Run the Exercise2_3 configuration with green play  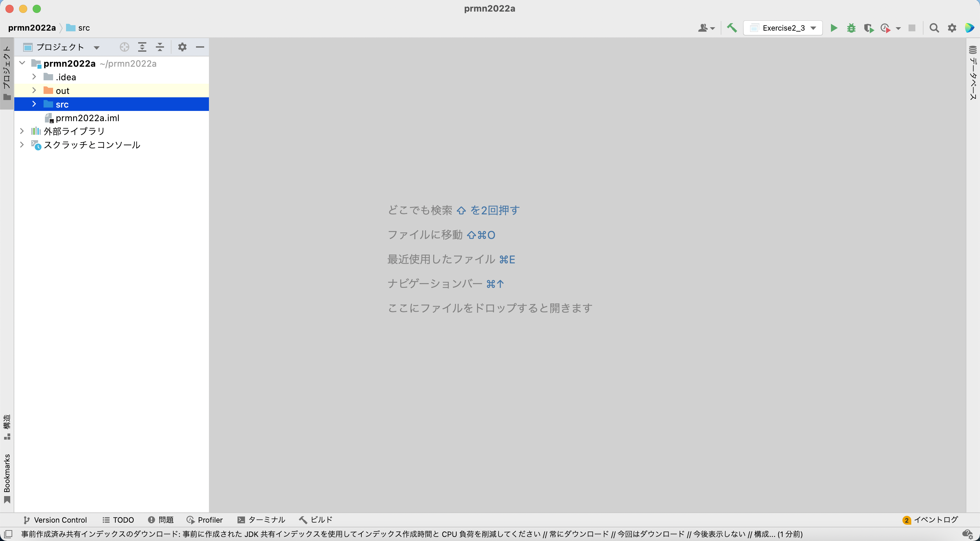(x=834, y=28)
